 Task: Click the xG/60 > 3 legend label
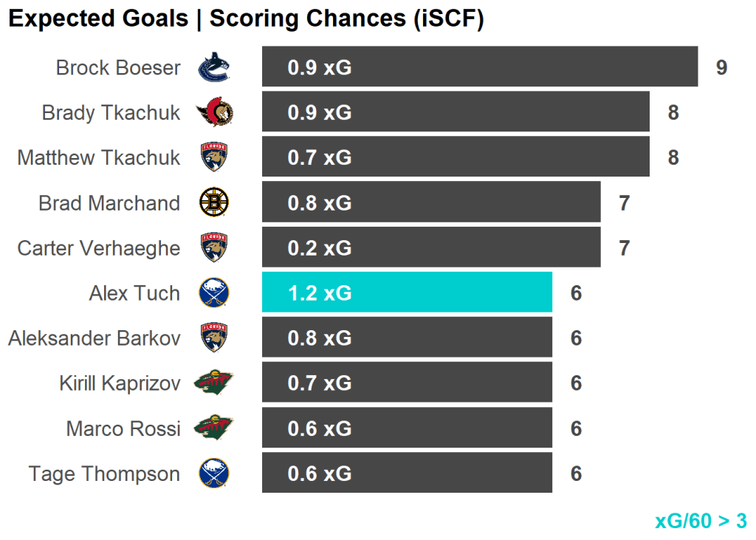701,521
